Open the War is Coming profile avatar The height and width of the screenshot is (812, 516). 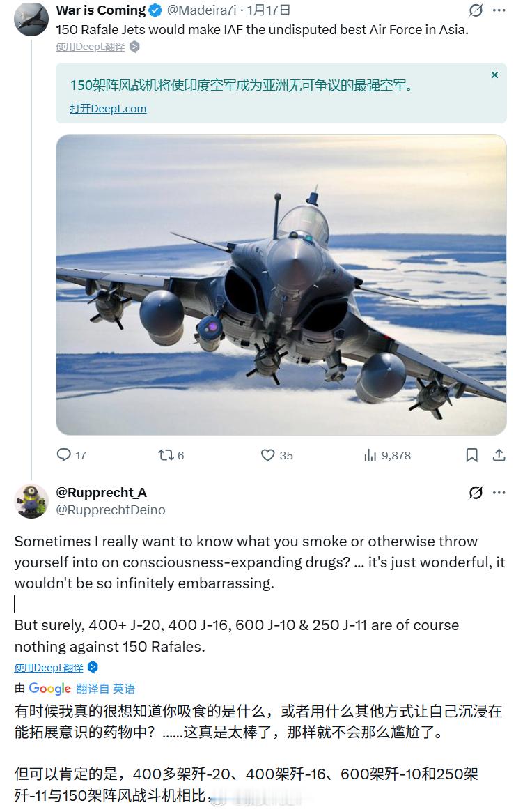(x=31, y=19)
